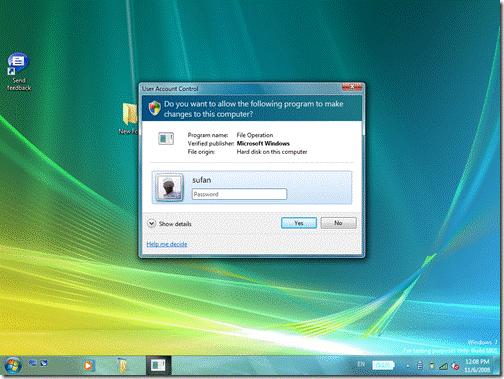Select the active File Operation taskbar button
Viewport: 504px width, 379px height.
point(158,365)
